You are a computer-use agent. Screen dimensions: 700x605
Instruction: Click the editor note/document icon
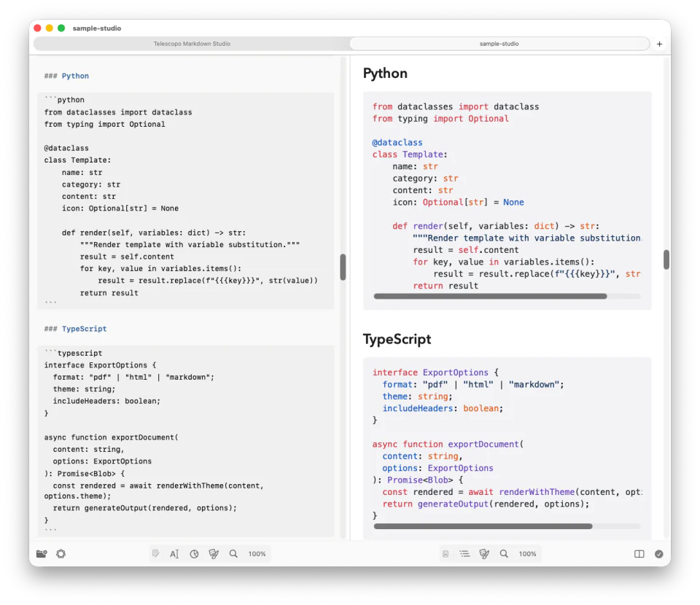click(155, 554)
